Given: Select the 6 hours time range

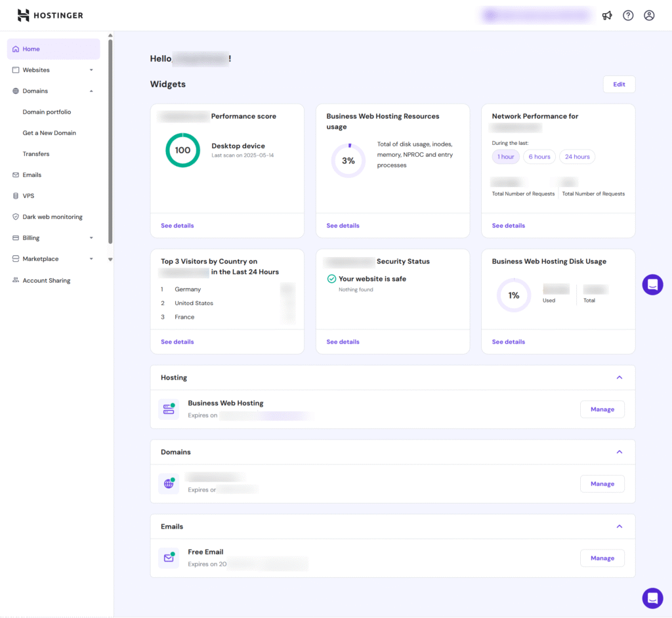Looking at the screenshot, I should point(539,157).
